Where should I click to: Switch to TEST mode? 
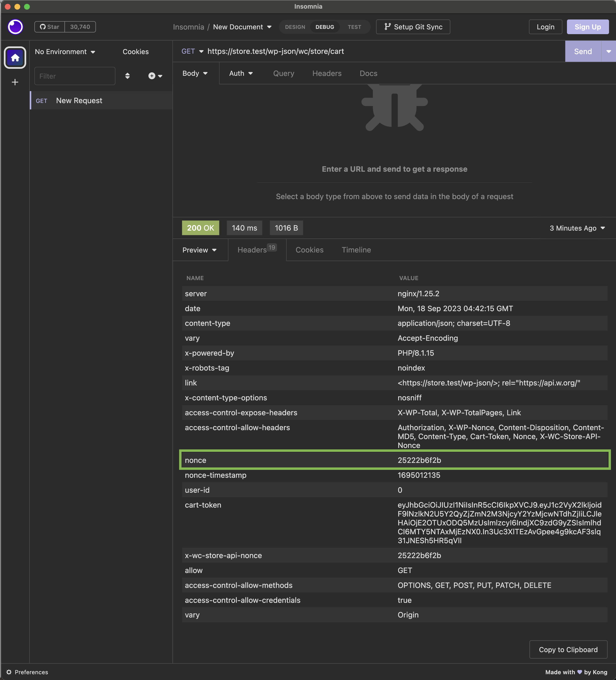354,27
